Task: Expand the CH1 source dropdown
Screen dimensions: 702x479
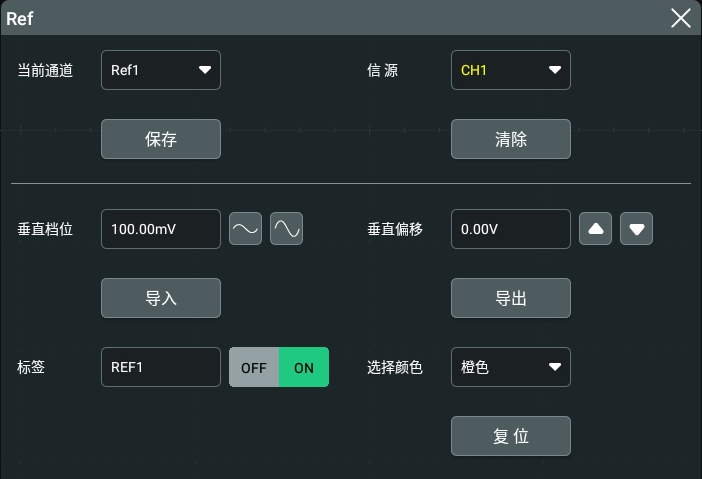Action: pos(510,70)
